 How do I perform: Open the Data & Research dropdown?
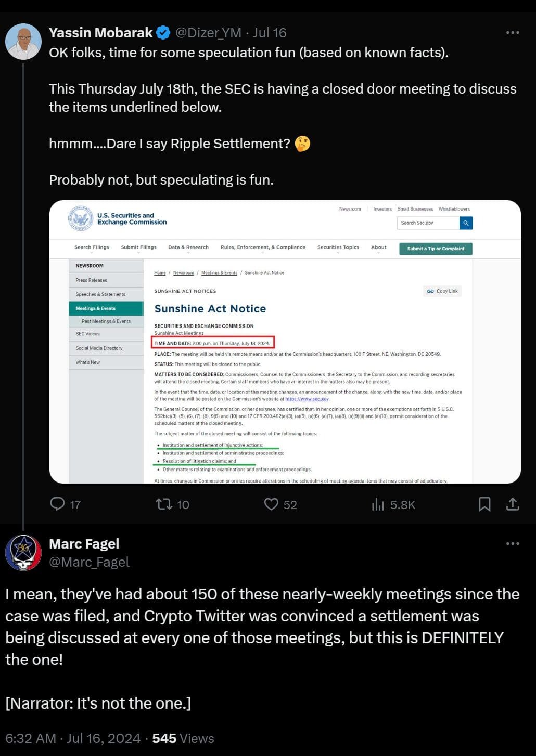point(188,249)
